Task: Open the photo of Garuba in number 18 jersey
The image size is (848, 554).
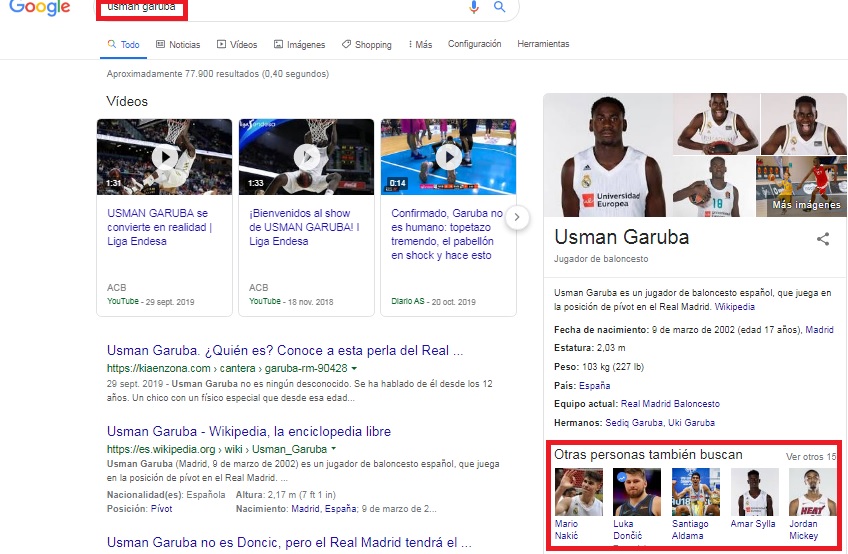Action: [713, 186]
